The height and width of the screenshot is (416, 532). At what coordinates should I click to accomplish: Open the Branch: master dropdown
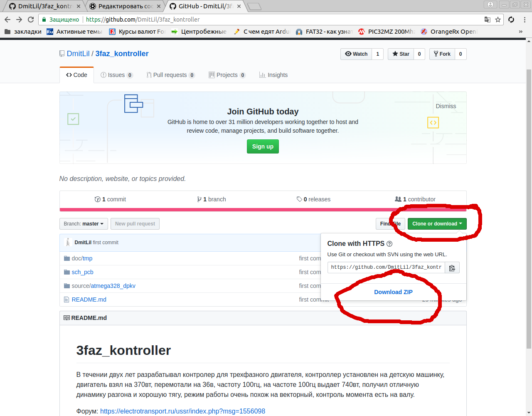pyautogui.click(x=84, y=224)
